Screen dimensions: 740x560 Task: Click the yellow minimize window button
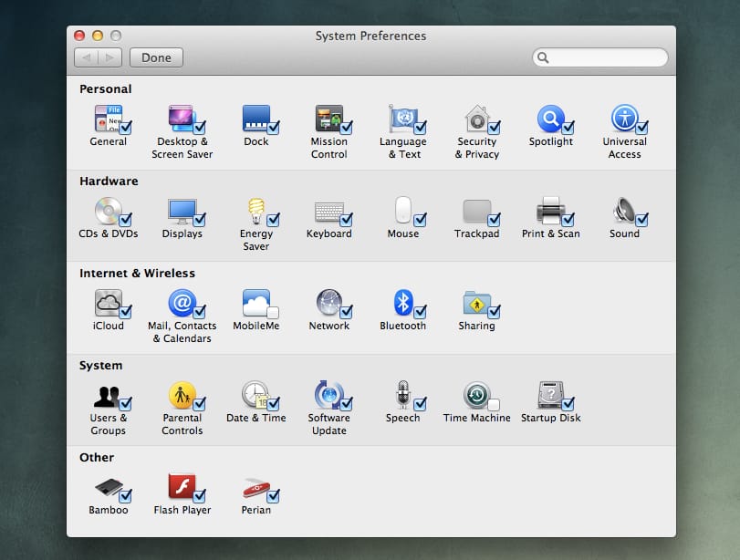98,36
